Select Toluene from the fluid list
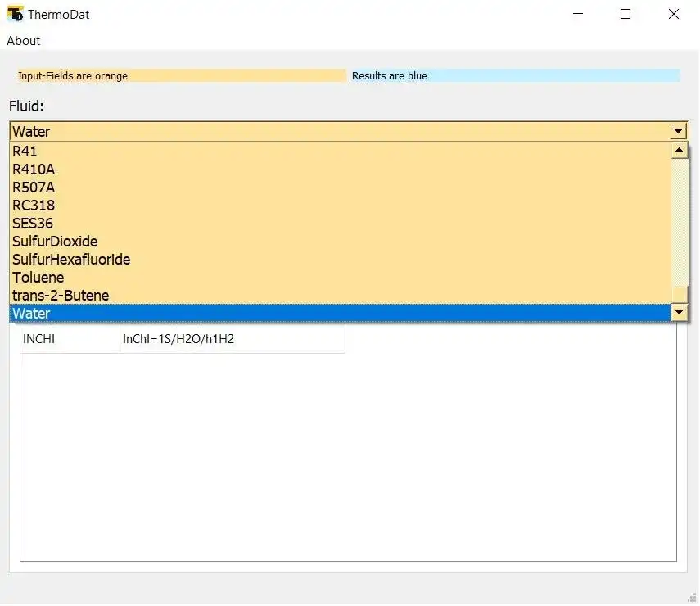Image resolution: width=700 pixels, height=606 pixels. click(x=38, y=277)
